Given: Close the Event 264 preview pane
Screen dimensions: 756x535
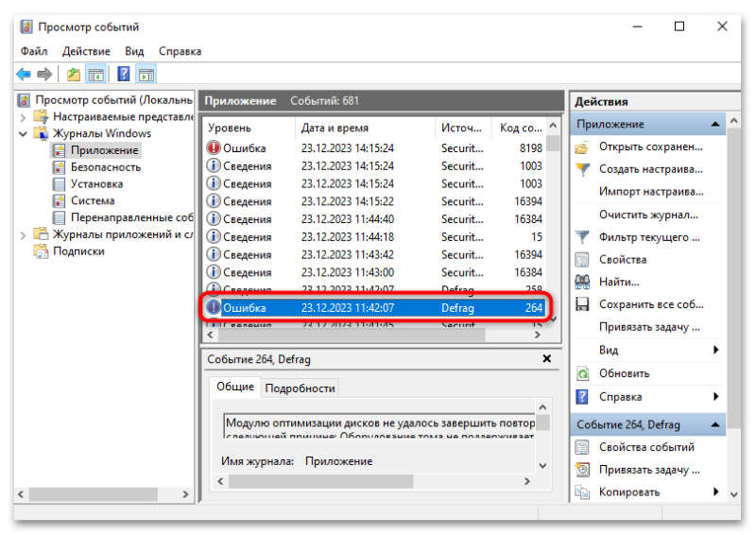Looking at the screenshot, I should (x=547, y=359).
